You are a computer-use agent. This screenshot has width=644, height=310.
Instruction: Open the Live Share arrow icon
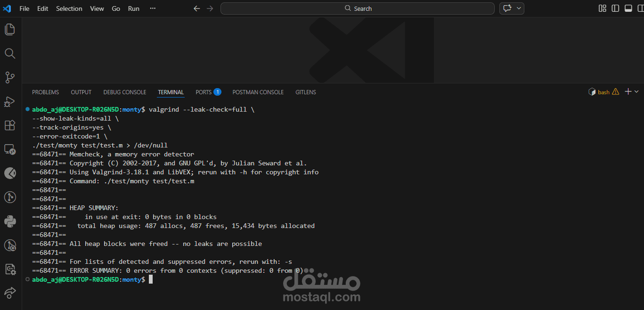(10, 293)
